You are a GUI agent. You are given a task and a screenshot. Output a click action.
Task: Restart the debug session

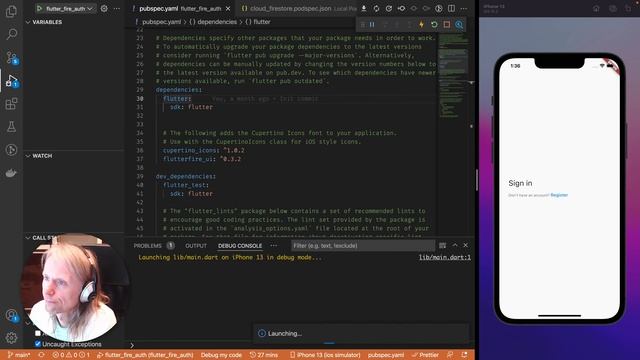pyautogui.click(x=434, y=24)
